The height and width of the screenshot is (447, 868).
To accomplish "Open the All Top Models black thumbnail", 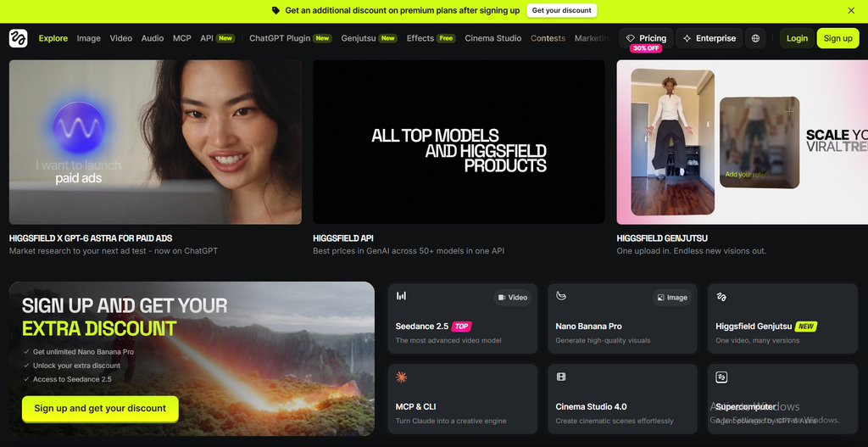I will click(459, 142).
